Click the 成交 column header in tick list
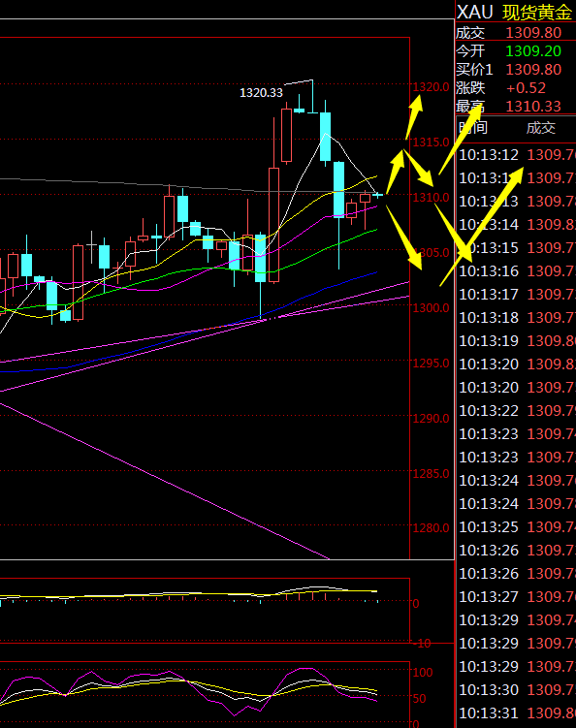Image resolution: width=576 pixels, height=728 pixels. (x=541, y=128)
